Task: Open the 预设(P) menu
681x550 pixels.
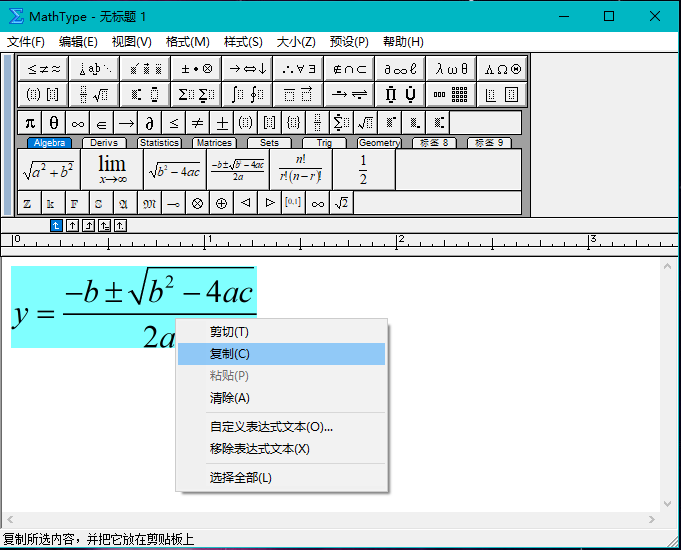Action: 349,42
